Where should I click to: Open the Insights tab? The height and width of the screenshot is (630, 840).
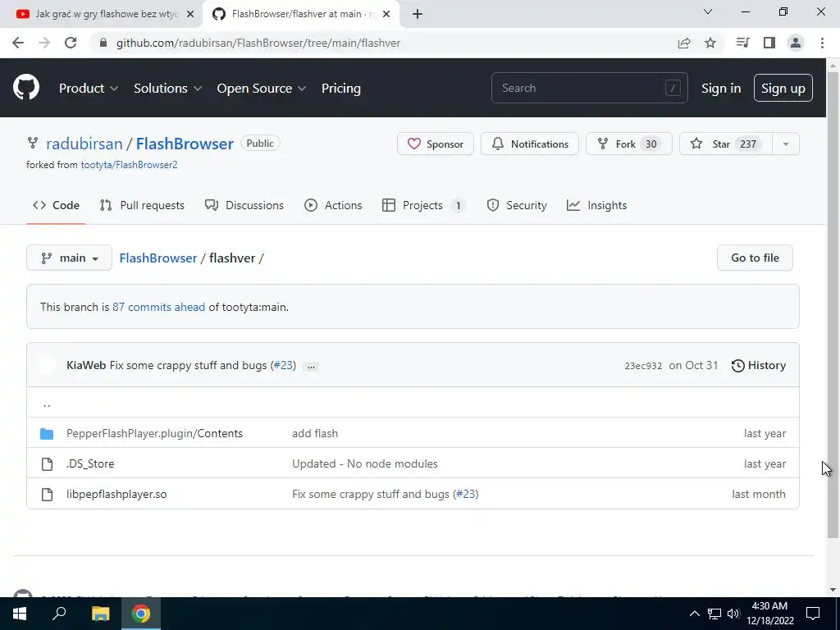[597, 205]
